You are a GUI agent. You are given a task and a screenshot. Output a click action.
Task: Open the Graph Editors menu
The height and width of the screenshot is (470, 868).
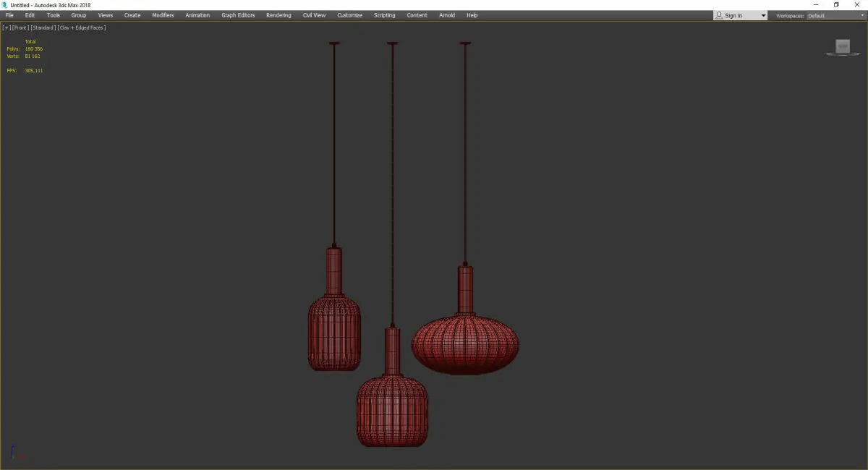(238, 15)
